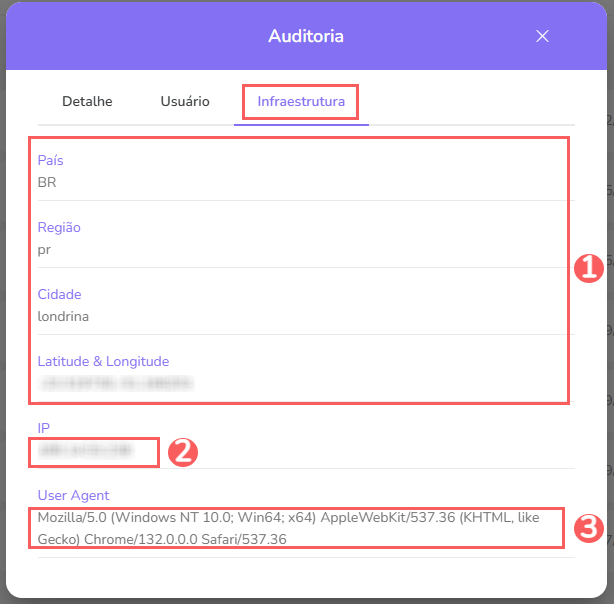Select the pr region value

[44, 249]
